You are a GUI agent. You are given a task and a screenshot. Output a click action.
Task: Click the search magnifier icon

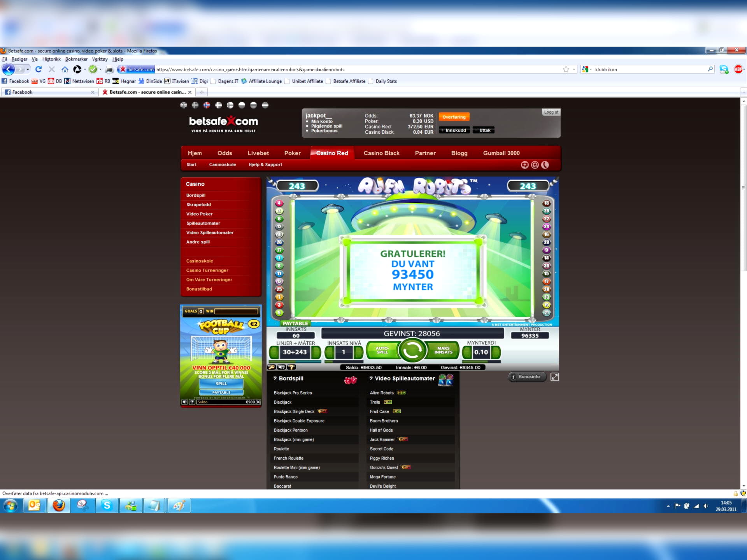(710, 69)
